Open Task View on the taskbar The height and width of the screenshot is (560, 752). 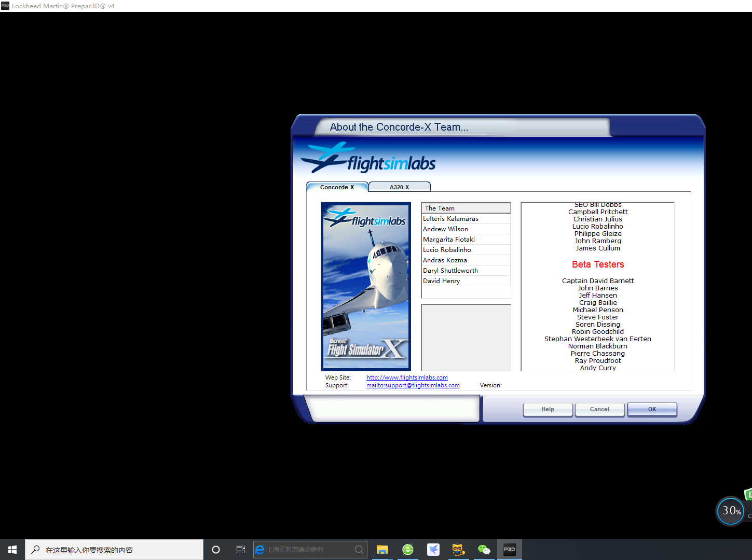tap(241, 550)
